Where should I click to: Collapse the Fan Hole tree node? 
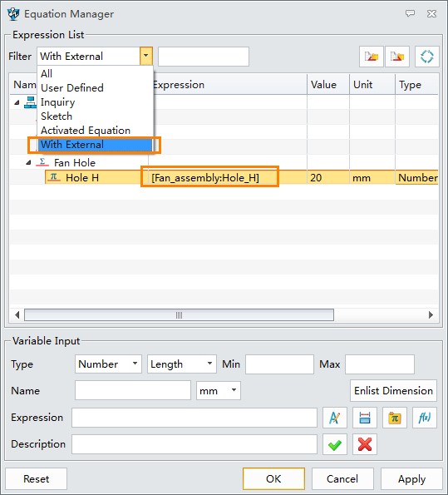tap(29, 163)
